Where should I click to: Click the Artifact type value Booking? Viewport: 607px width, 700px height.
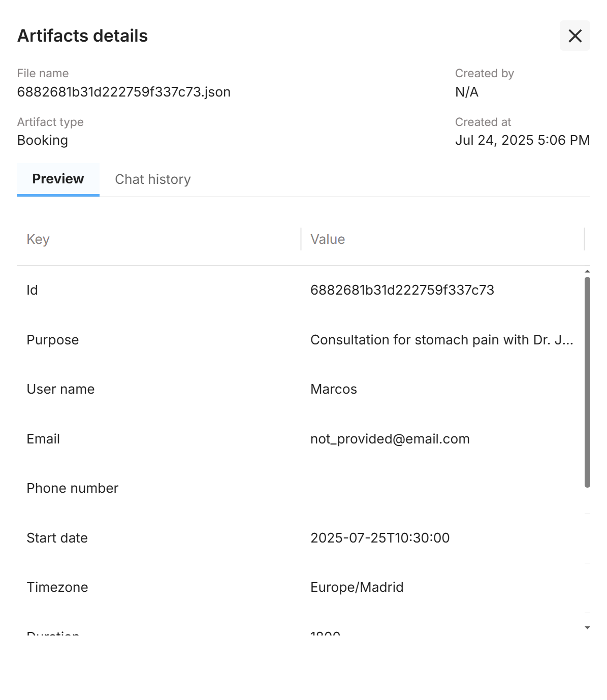pyautogui.click(x=43, y=140)
